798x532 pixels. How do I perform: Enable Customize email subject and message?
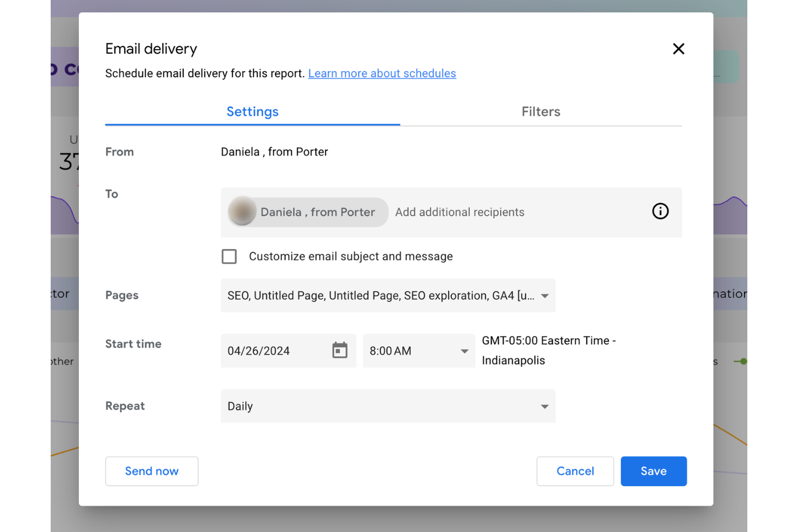(x=229, y=256)
